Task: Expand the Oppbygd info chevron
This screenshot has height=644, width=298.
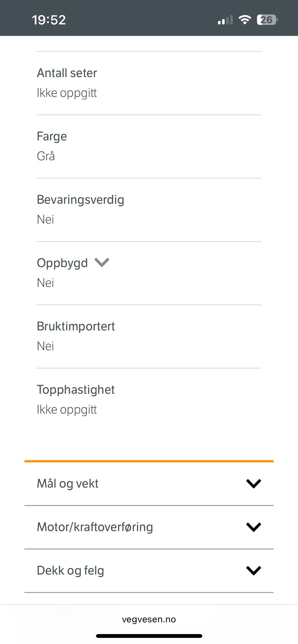Action: click(102, 262)
